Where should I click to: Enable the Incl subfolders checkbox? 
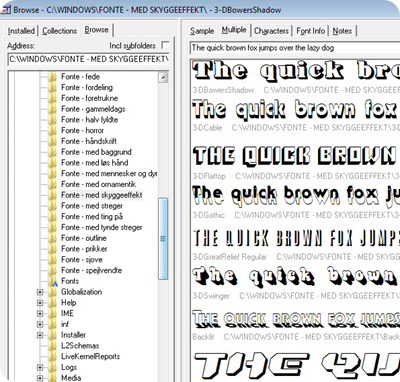click(165, 45)
